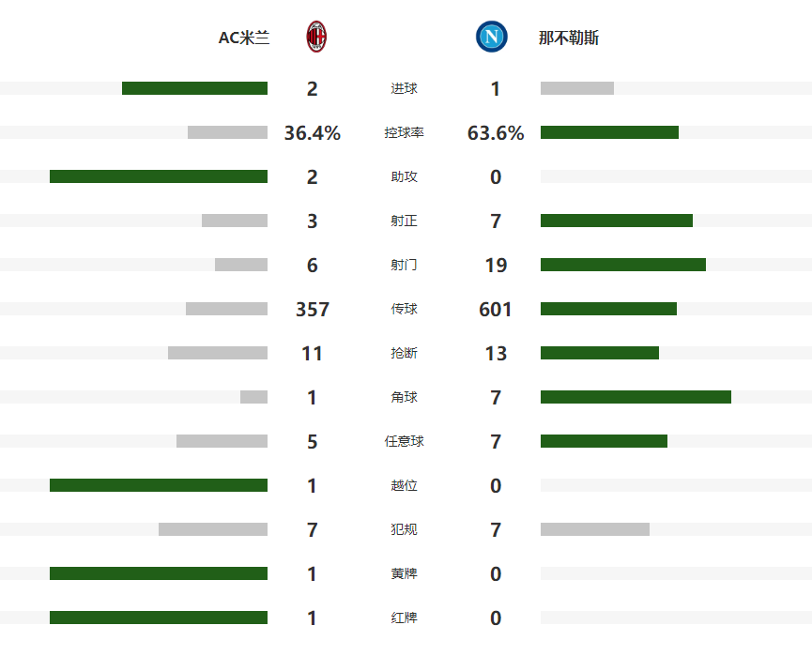Screen dimensions: 812x656
Task: Click the Napoli club logo icon
Action: pyautogui.click(x=491, y=38)
